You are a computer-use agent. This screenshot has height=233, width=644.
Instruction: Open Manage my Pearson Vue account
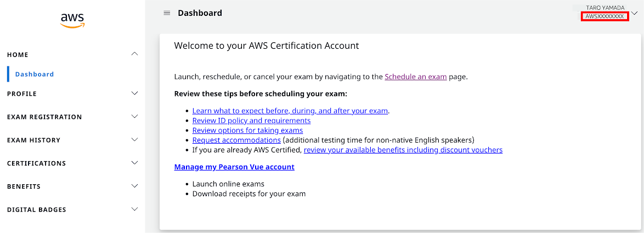point(234,167)
